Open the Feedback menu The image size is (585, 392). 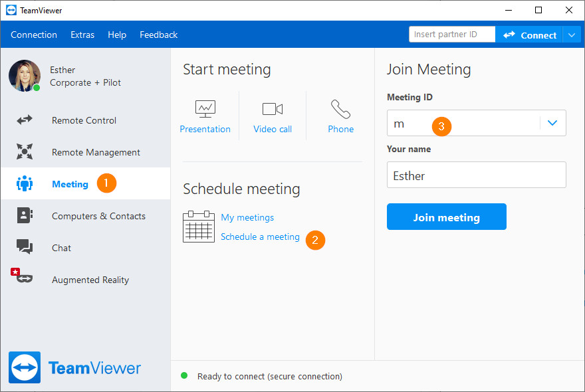point(159,35)
